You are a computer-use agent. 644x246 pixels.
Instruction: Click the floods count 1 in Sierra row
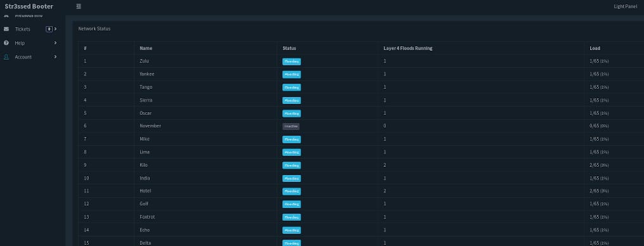(385, 100)
